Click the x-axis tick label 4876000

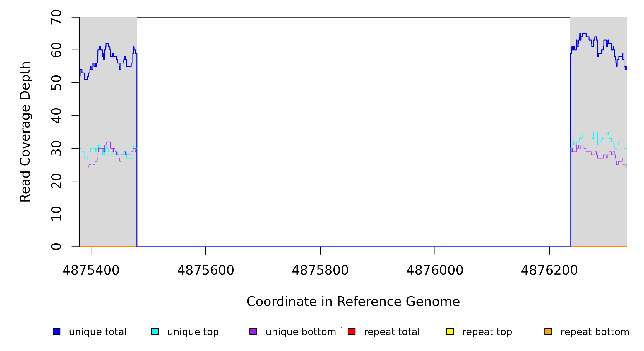point(435,270)
